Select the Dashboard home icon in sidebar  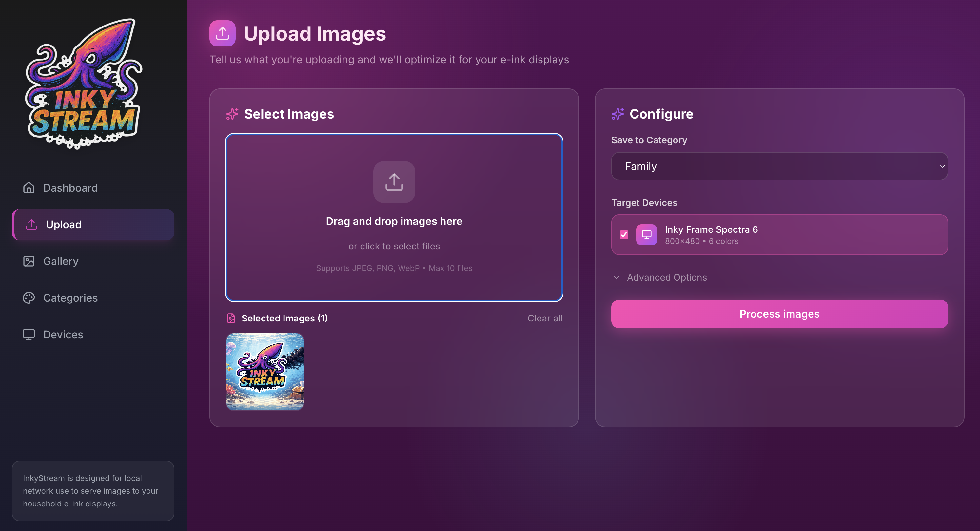[x=29, y=187]
